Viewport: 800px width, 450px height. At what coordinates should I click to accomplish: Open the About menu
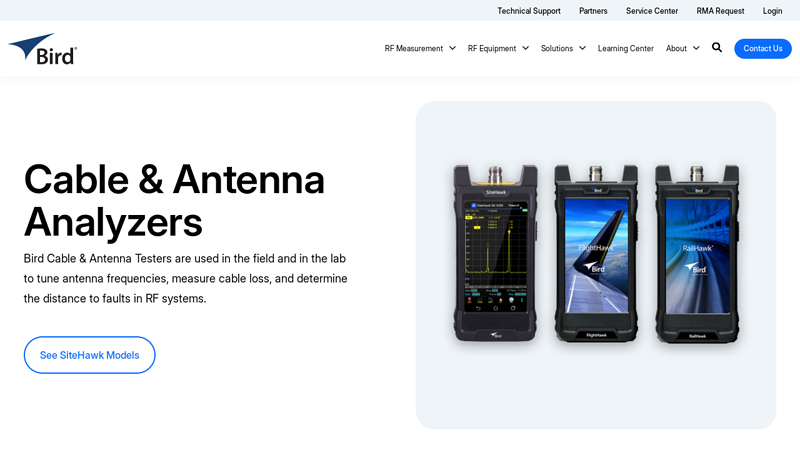click(x=676, y=48)
